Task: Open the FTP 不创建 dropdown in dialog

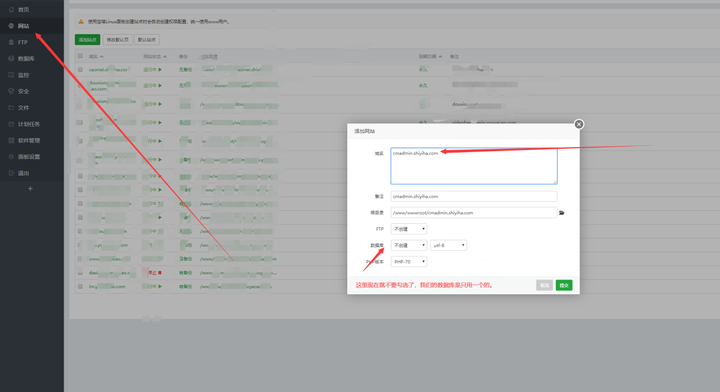Action: pos(409,229)
